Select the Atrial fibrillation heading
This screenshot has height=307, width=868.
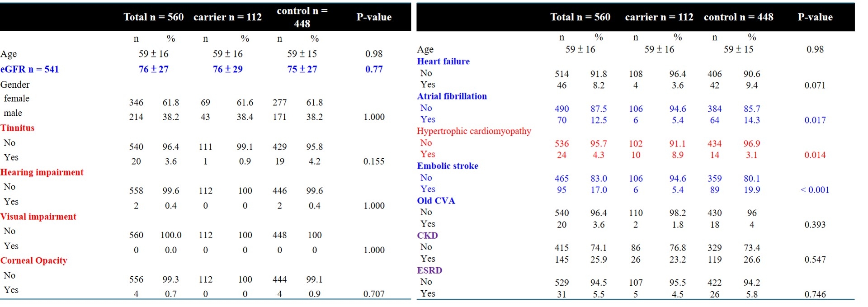point(452,96)
